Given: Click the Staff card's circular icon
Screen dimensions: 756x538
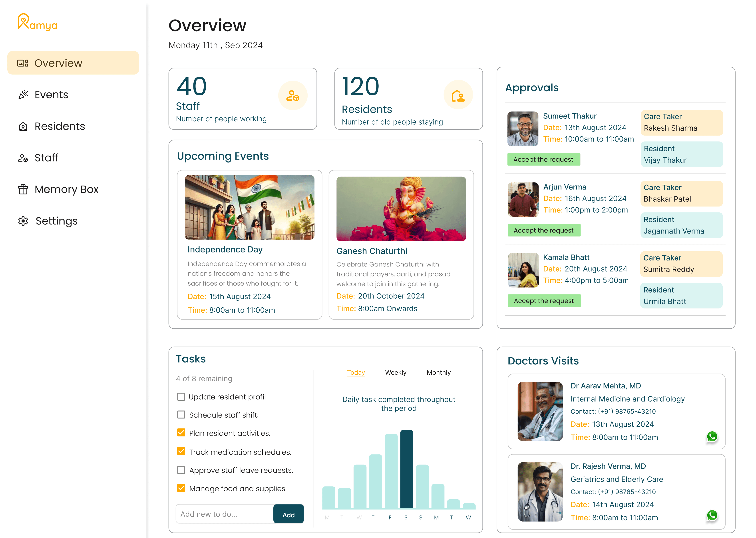Looking at the screenshot, I should 292,96.
